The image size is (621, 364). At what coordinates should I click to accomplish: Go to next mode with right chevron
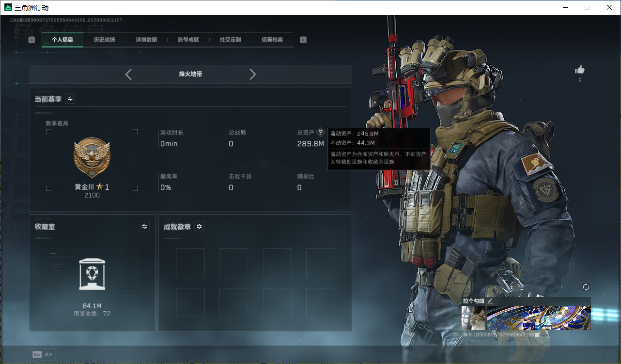[x=252, y=74]
